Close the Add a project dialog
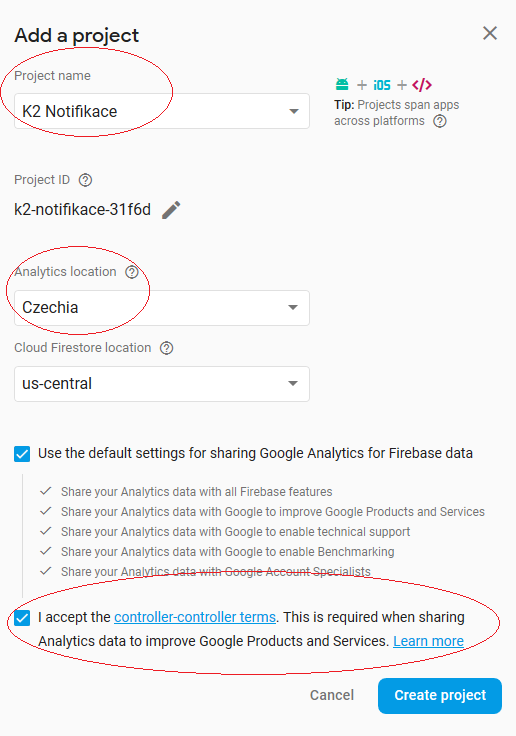 point(490,33)
